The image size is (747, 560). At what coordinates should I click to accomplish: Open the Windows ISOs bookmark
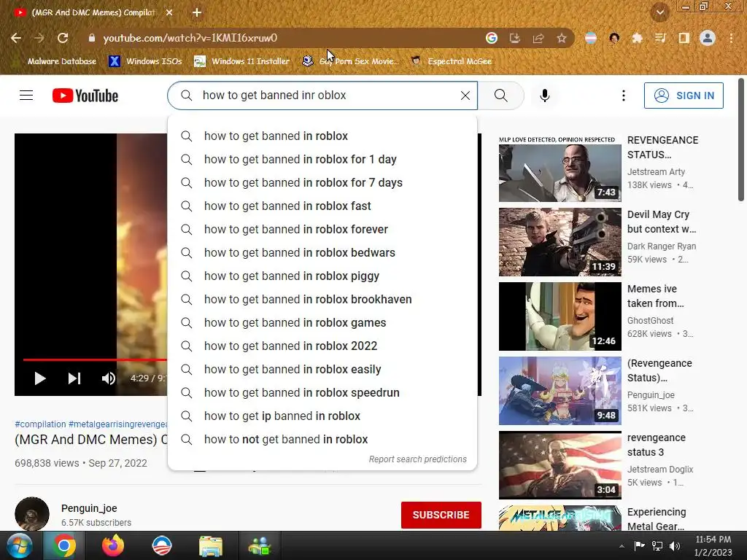[146, 61]
